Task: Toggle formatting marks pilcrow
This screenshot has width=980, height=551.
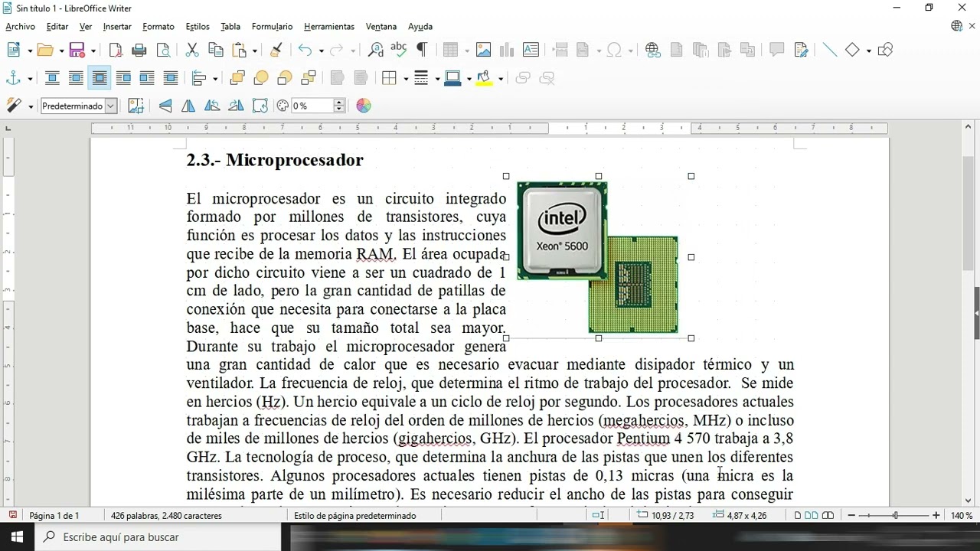Action: click(421, 50)
